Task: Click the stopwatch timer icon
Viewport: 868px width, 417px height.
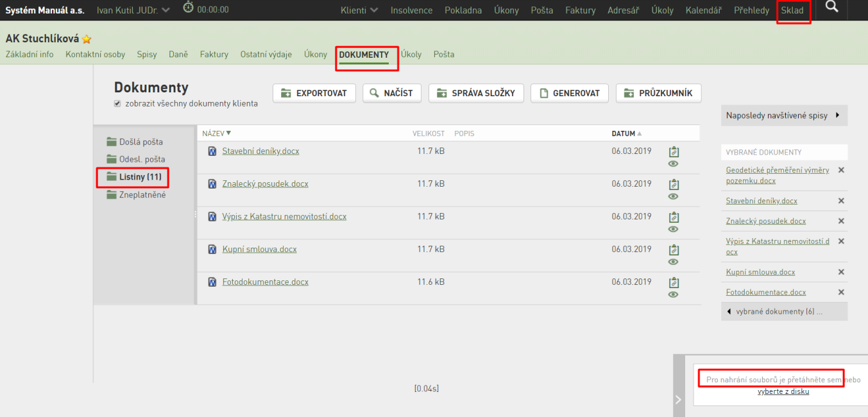Action: pos(188,8)
